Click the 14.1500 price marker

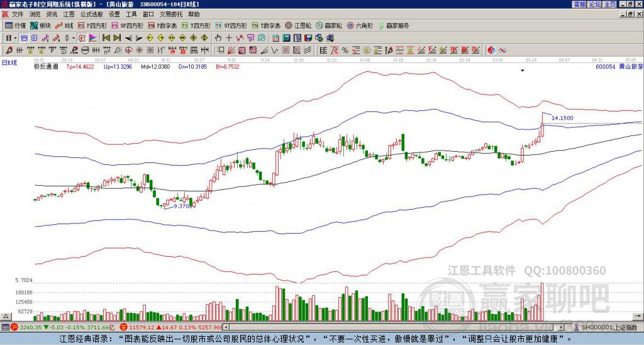[x=562, y=118]
